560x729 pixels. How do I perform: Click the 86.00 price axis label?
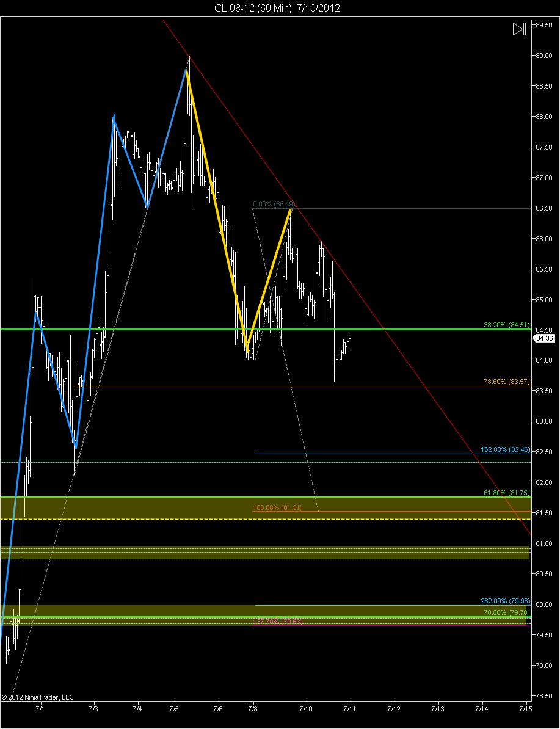coord(544,239)
